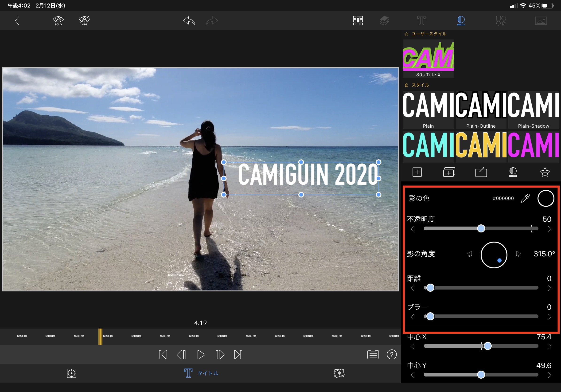Open the grid presets tab
561x392 pixels.
tap(358, 21)
